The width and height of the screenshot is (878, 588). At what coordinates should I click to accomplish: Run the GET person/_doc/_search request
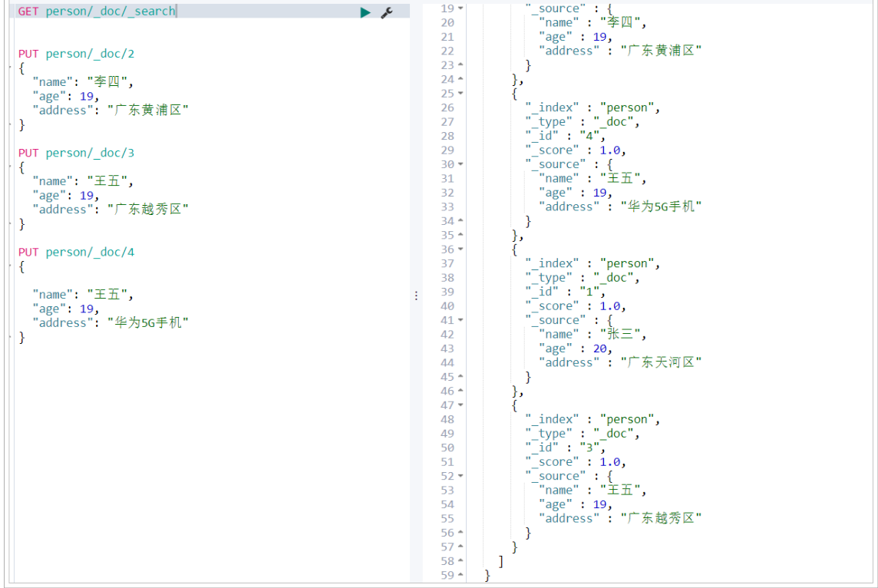(x=365, y=12)
